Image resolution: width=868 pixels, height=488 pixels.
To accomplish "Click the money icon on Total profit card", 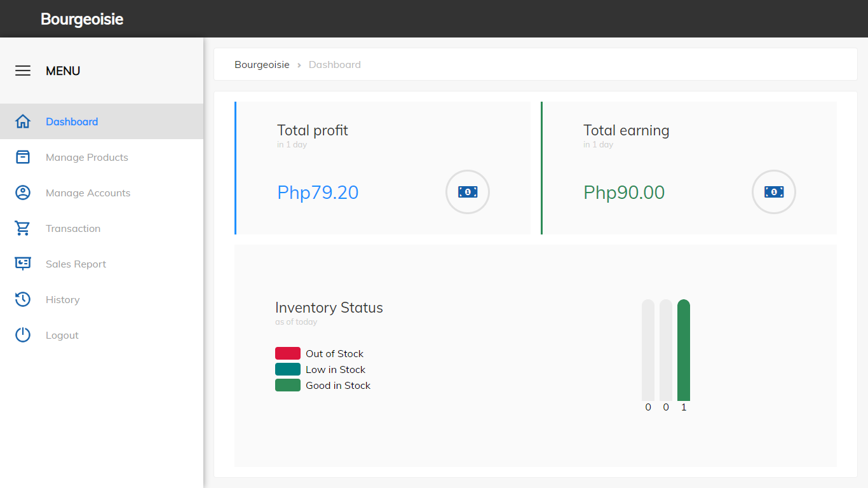I will (x=467, y=192).
